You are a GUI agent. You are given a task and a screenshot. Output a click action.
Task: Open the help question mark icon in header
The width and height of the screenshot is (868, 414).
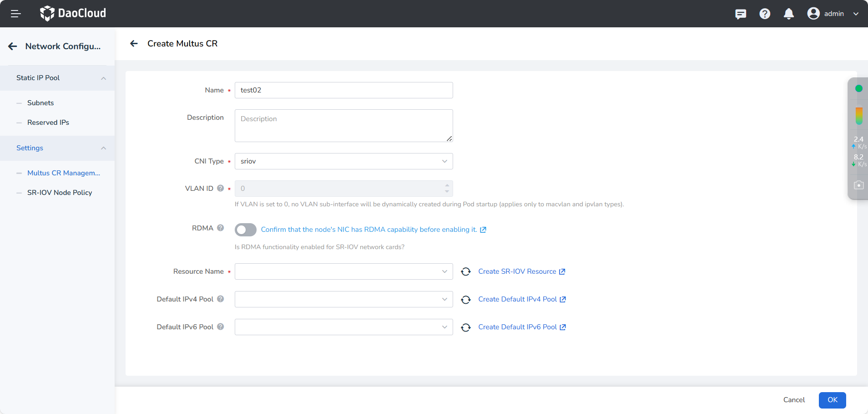pyautogui.click(x=765, y=14)
